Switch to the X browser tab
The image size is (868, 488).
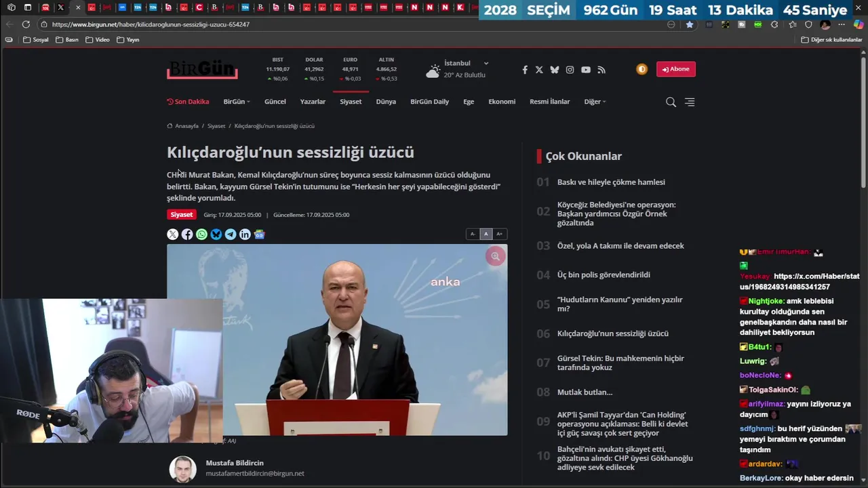pyautogui.click(x=61, y=7)
